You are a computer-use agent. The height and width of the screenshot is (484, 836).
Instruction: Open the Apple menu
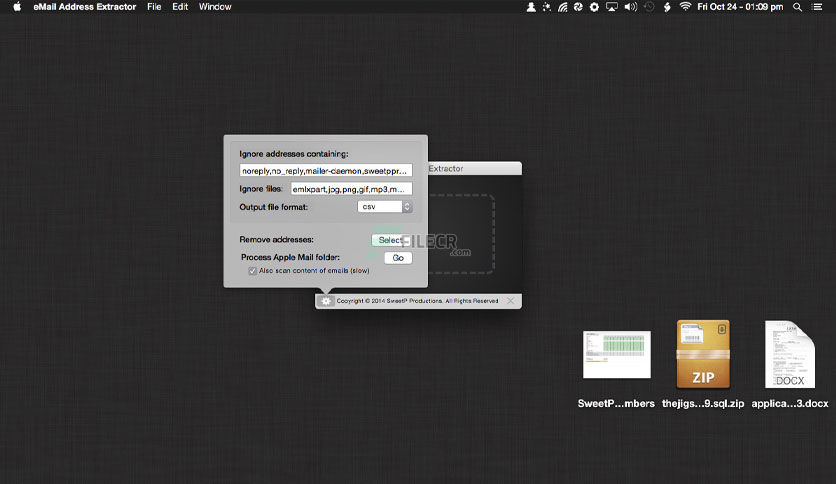[17, 7]
